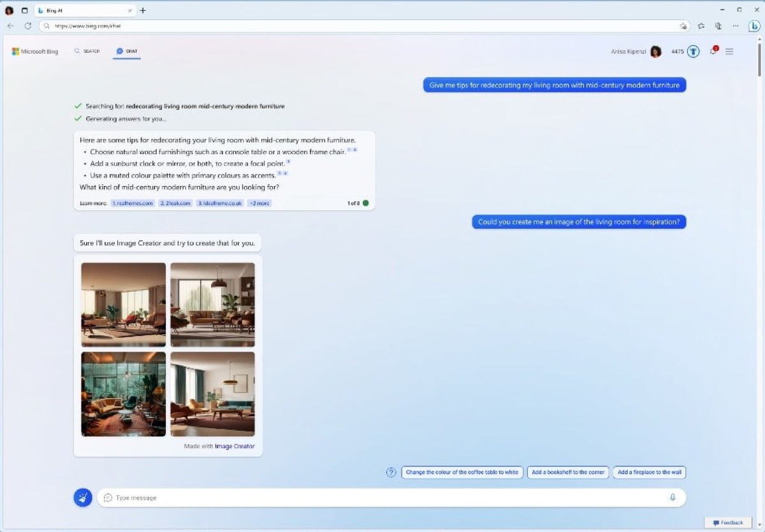The image size is (765, 532).
Task: Open the 1. realhomes.com source link
Action: click(x=133, y=203)
